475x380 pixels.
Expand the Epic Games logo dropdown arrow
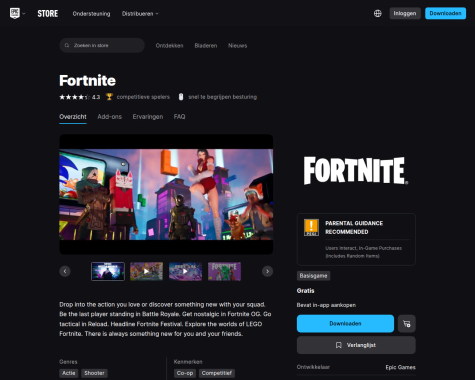24,14
